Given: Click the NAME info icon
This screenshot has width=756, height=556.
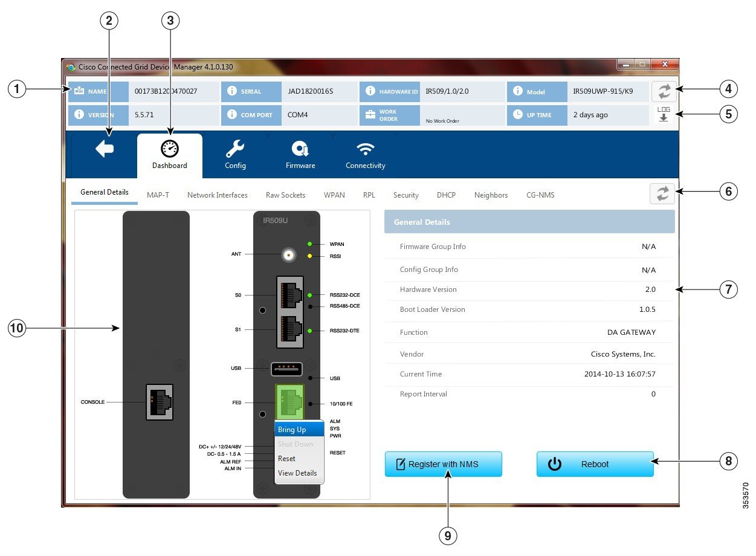Looking at the screenshot, I should pyautogui.click(x=79, y=91).
